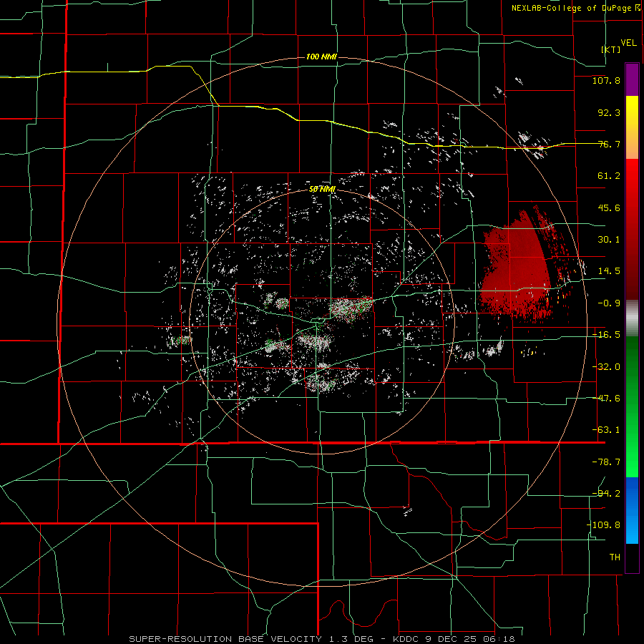Click the Super-Resolution Base Velocity caption

point(322,639)
